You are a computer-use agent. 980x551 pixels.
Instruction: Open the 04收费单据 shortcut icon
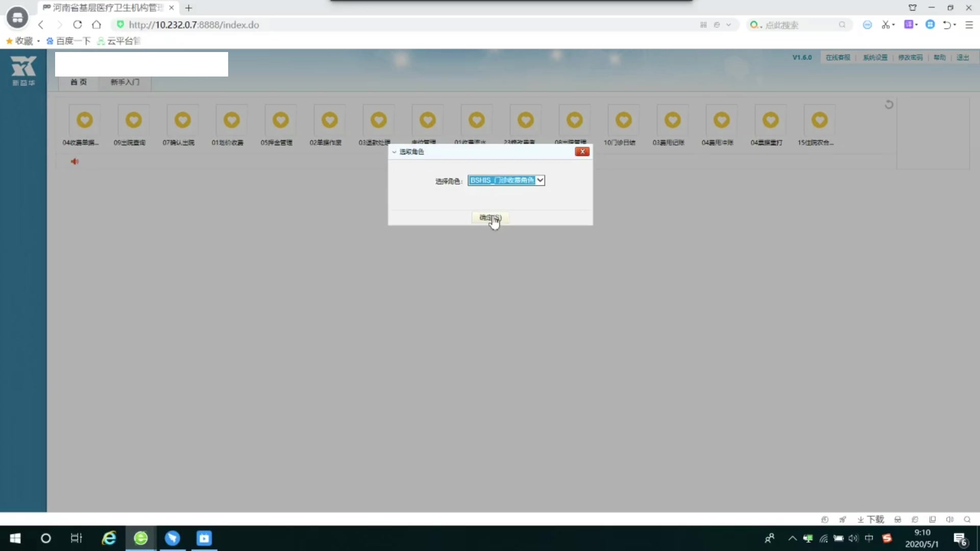[85, 120]
